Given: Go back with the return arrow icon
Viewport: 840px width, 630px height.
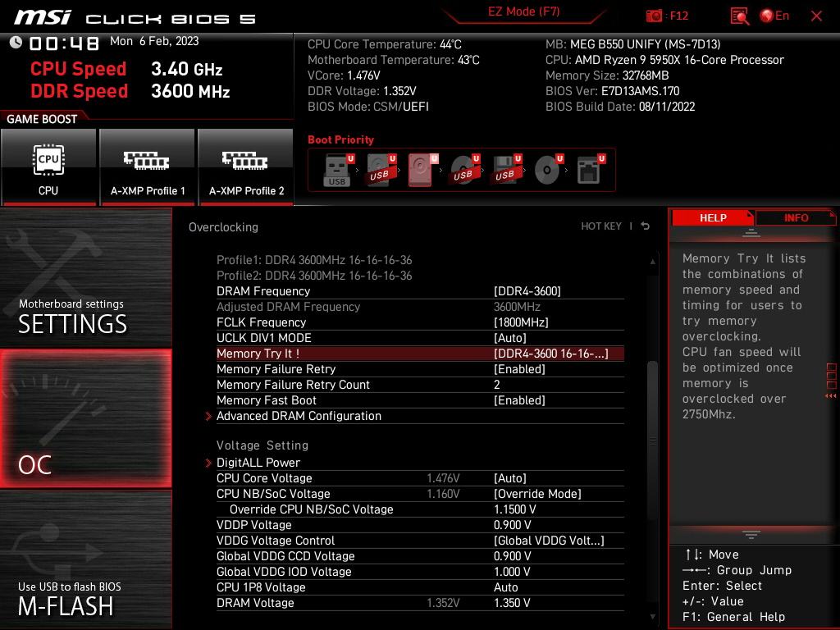Looking at the screenshot, I should (646, 226).
